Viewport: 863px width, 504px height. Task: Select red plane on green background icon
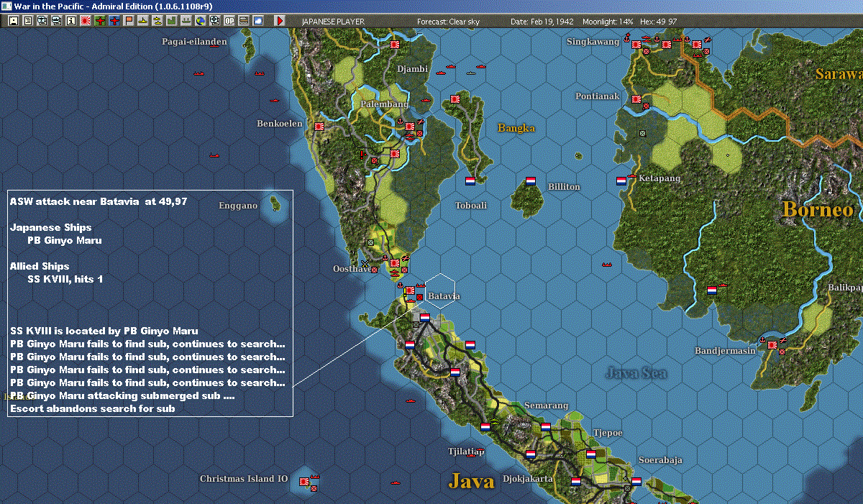(x=99, y=21)
